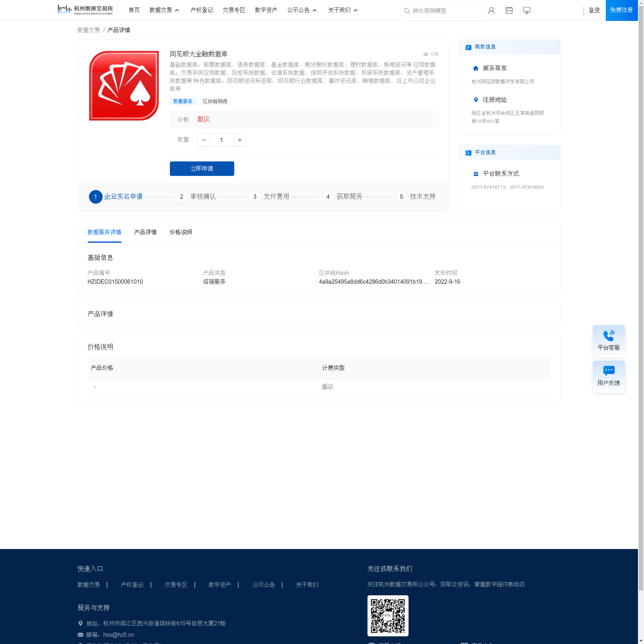The image size is (644, 644).
Task: Click the 服务商家 house icon
Action: [x=476, y=68]
